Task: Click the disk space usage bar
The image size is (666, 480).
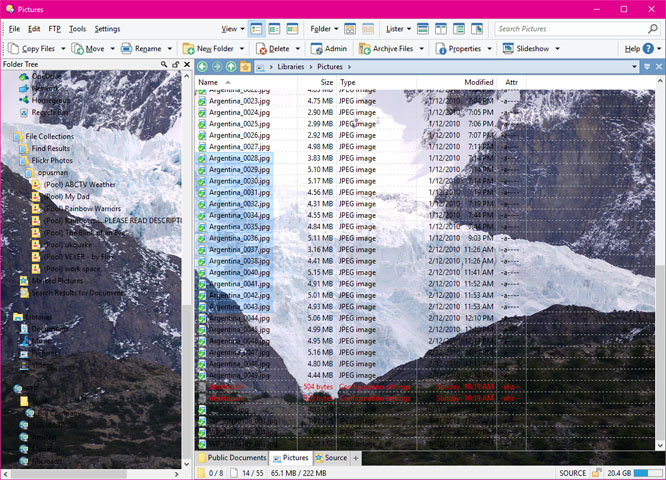Action: (647, 473)
